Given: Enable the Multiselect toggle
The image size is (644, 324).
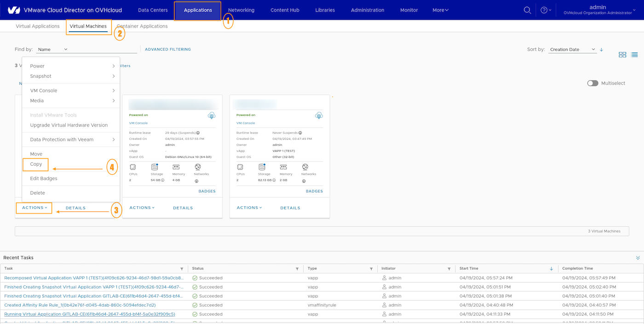Looking at the screenshot, I should [x=592, y=83].
